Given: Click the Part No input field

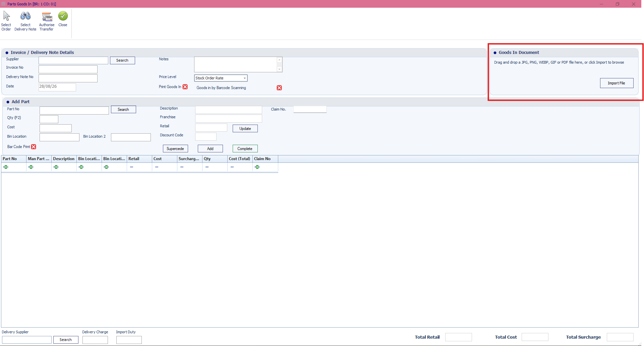Looking at the screenshot, I should pyautogui.click(x=74, y=111).
